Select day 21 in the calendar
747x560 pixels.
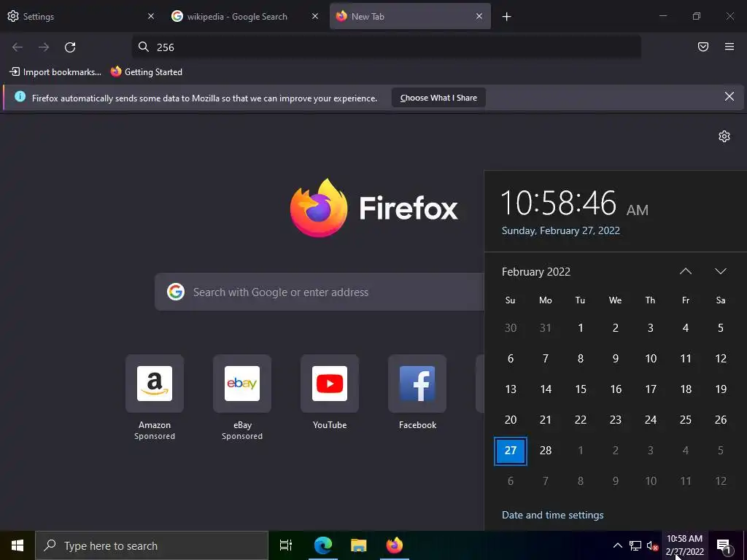[x=546, y=419]
